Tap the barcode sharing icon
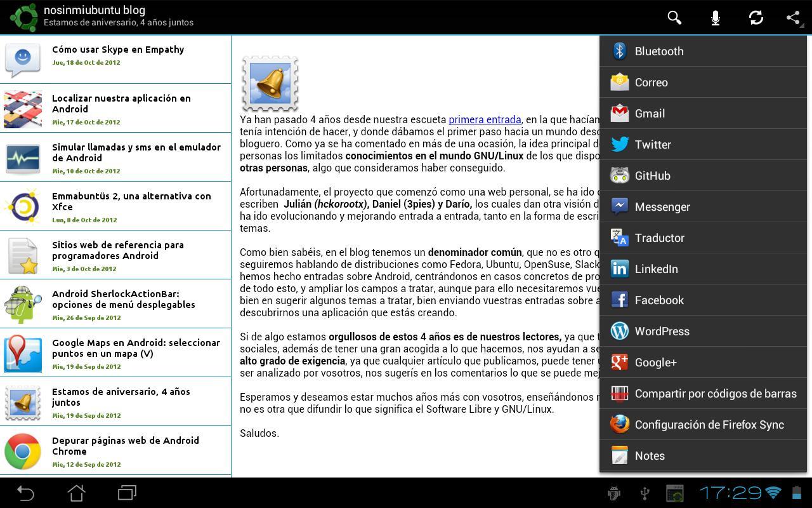812x508 pixels. (619, 393)
